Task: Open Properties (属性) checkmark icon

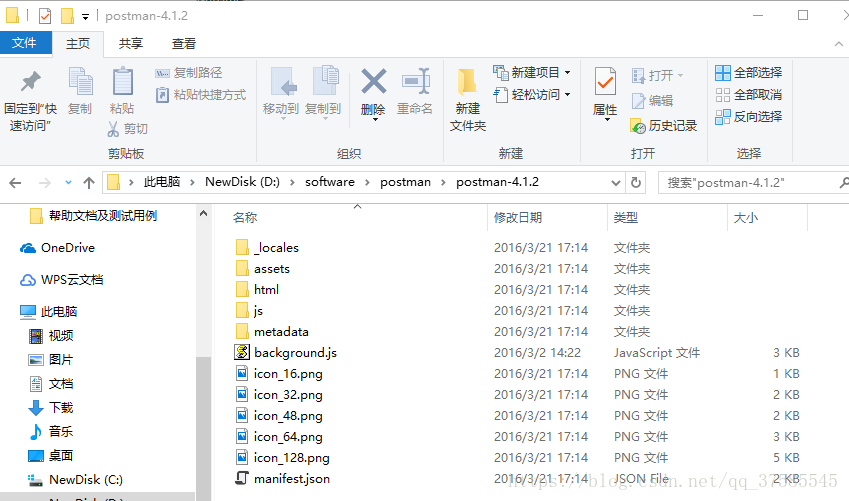Action: [x=605, y=82]
